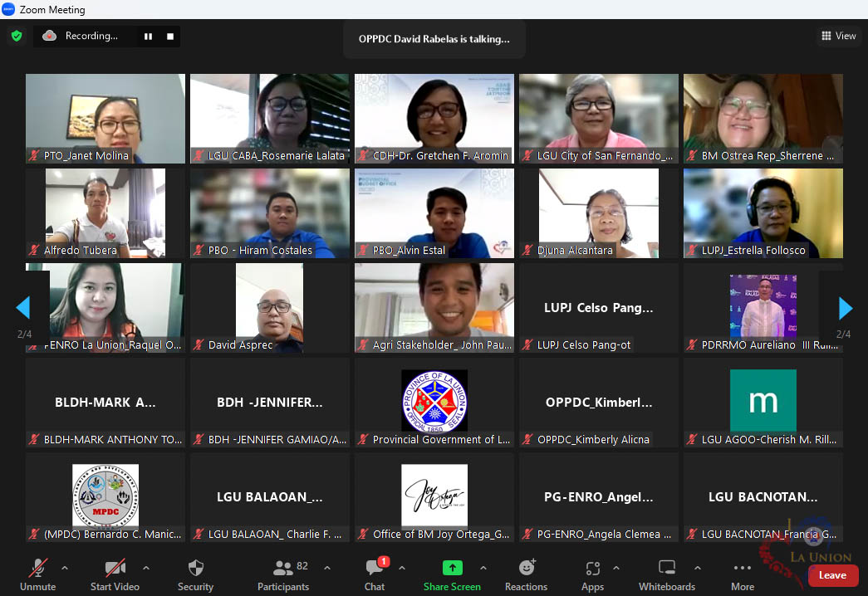Click the red Leave button

[x=832, y=575]
